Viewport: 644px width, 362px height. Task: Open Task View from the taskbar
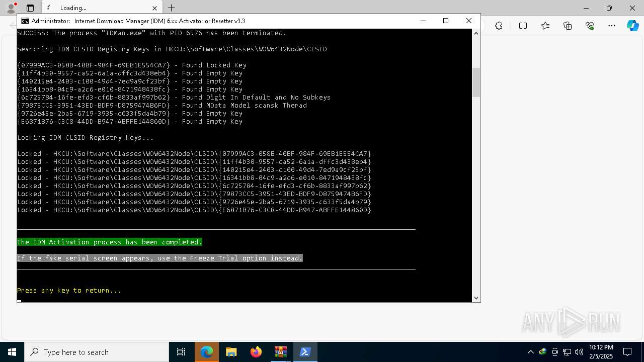point(181,352)
